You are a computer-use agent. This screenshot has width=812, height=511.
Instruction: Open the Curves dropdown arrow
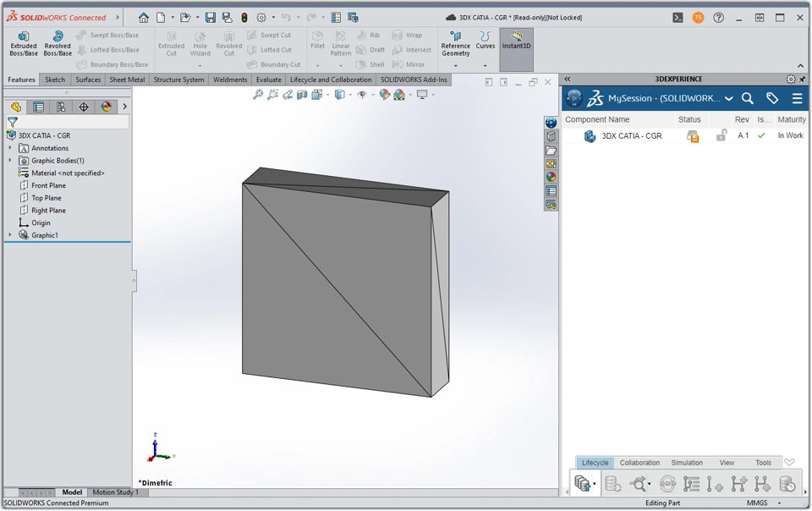tap(486, 66)
